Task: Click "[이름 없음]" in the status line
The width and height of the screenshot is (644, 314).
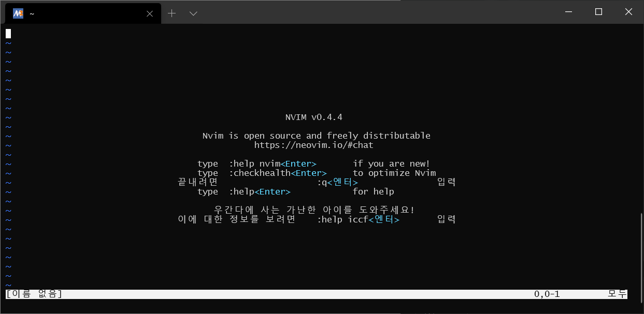Action: click(34, 294)
